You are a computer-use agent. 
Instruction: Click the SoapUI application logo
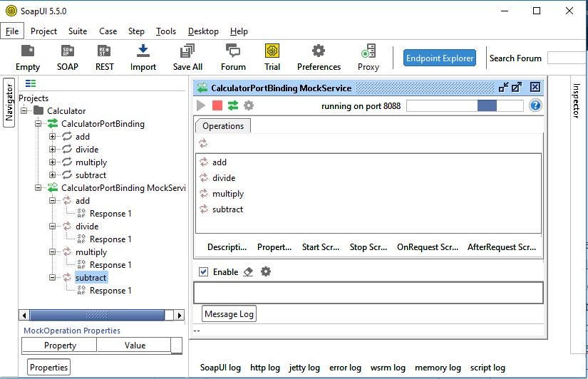[x=11, y=11]
